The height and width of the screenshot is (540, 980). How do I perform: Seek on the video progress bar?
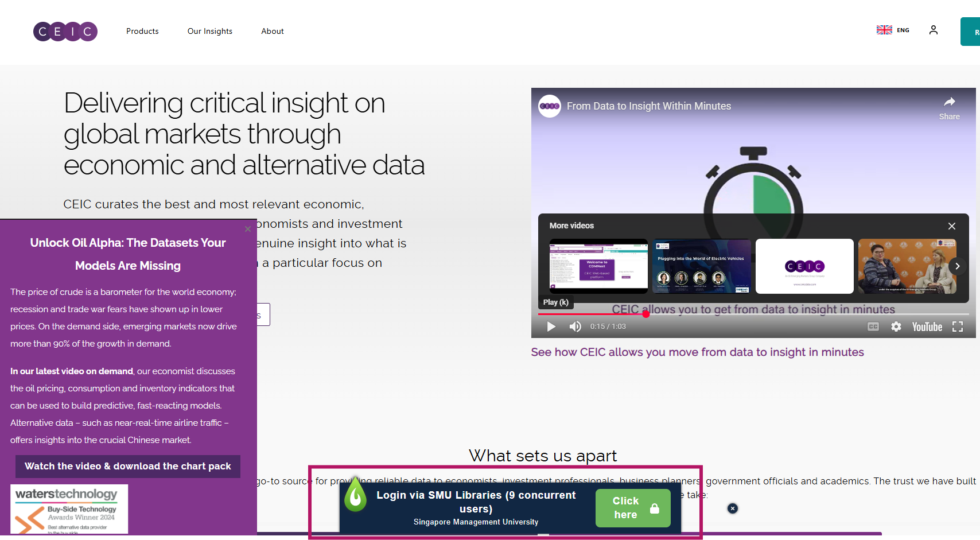point(753,314)
